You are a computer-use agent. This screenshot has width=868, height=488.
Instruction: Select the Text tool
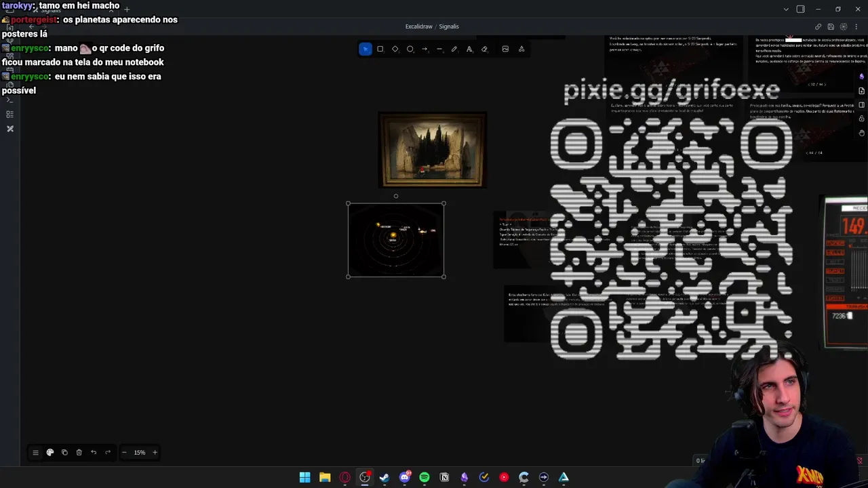click(x=469, y=49)
